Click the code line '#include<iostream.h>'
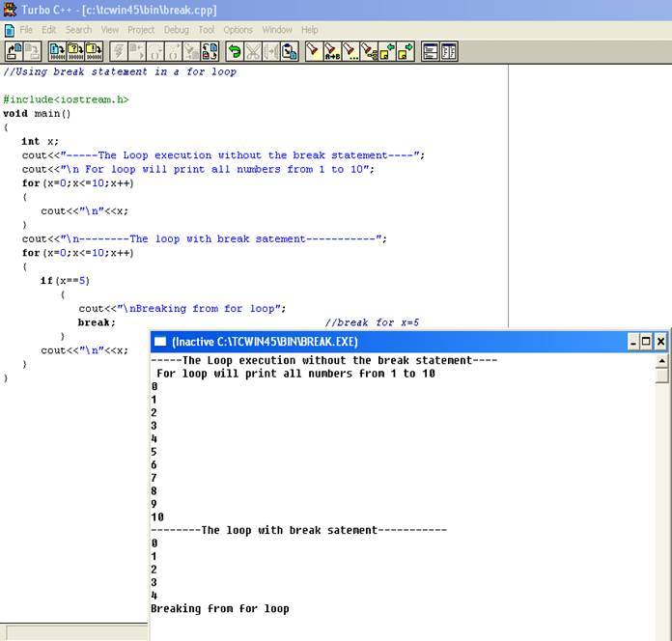 tap(66, 99)
